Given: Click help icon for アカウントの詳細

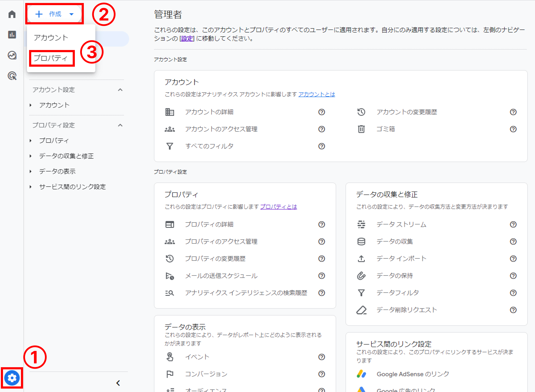Looking at the screenshot, I should (x=322, y=112).
